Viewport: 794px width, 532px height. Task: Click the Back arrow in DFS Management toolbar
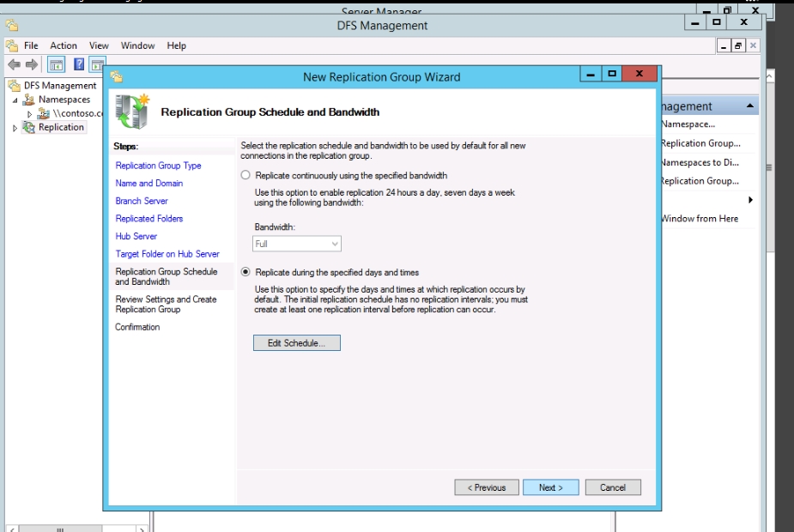pos(15,64)
